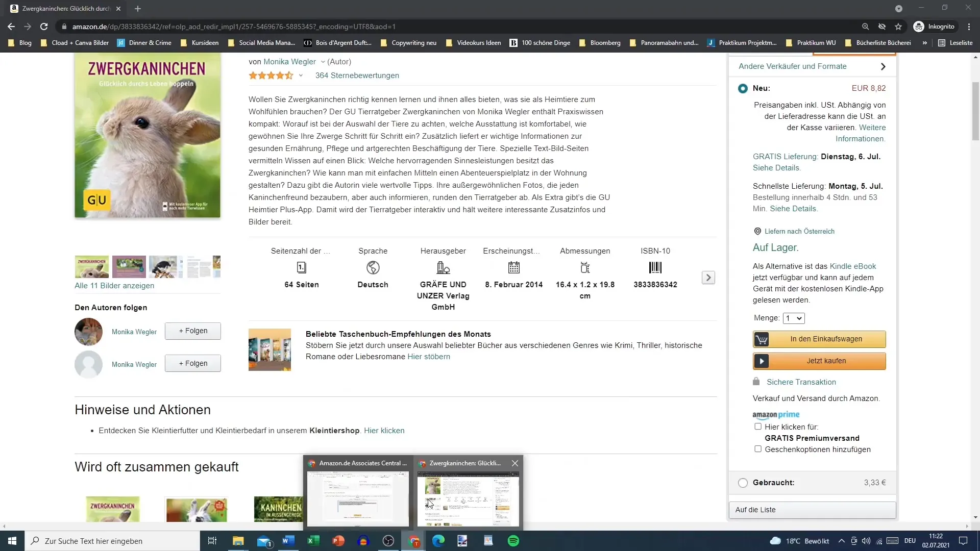Screen dimensions: 980x551
Task: Click the page vertical scrollbar thumb
Action: 975,111
